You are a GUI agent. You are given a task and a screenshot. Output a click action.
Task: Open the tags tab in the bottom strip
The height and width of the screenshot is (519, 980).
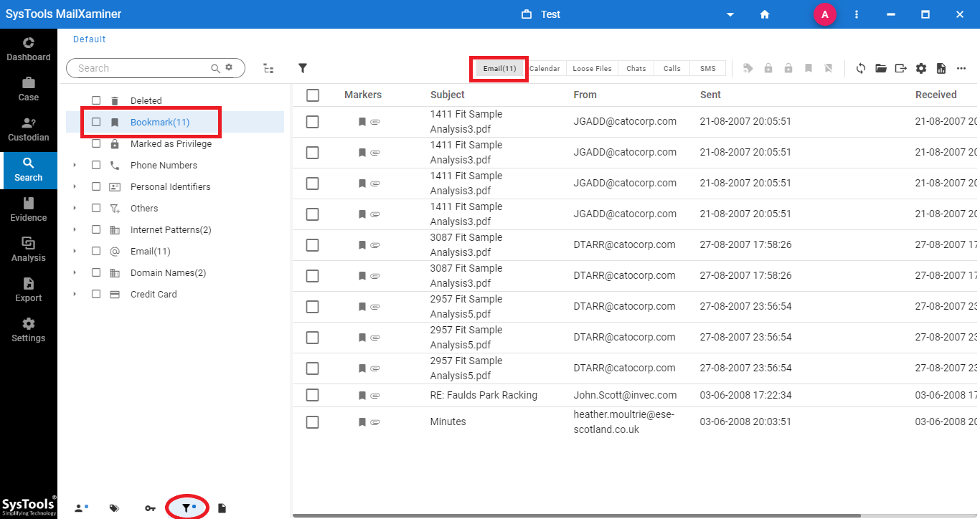point(114,508)
